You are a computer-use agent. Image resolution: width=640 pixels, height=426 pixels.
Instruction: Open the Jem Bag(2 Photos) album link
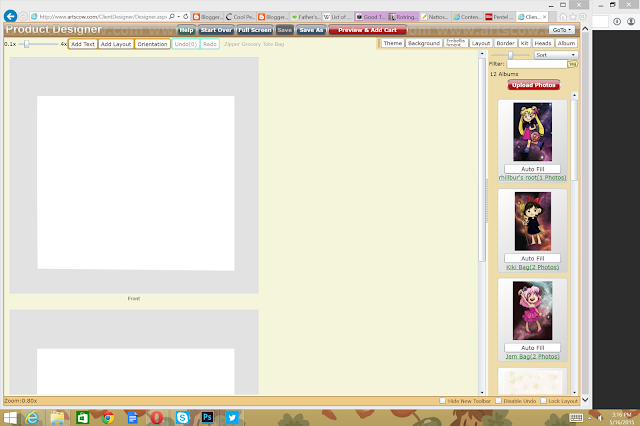[x=532, y=356]
